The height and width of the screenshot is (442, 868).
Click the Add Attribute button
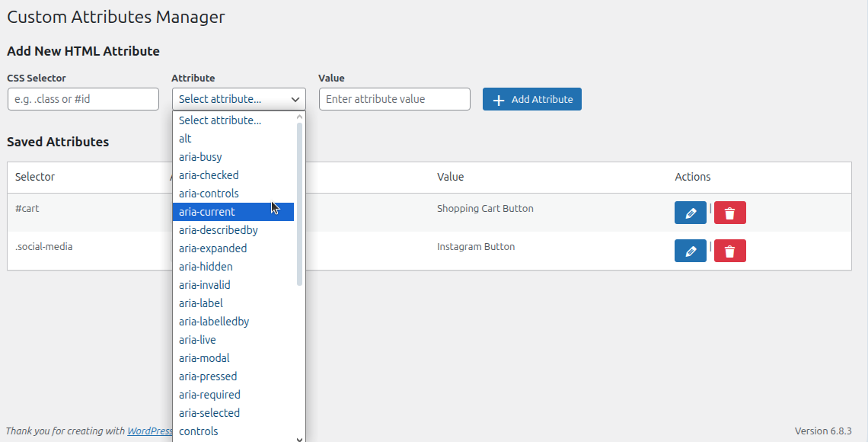tap(531, 99)
